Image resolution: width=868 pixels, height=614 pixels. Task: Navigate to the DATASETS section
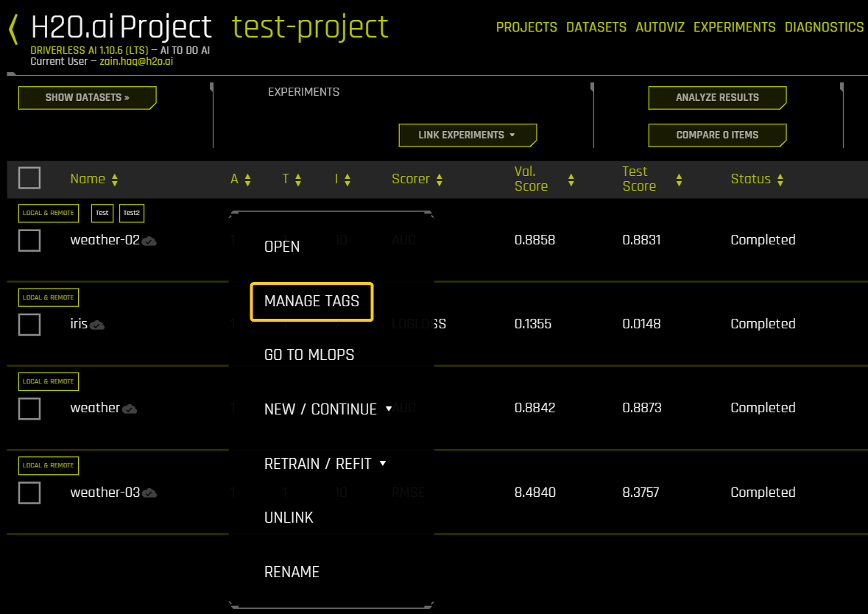[x=596, y=27]
